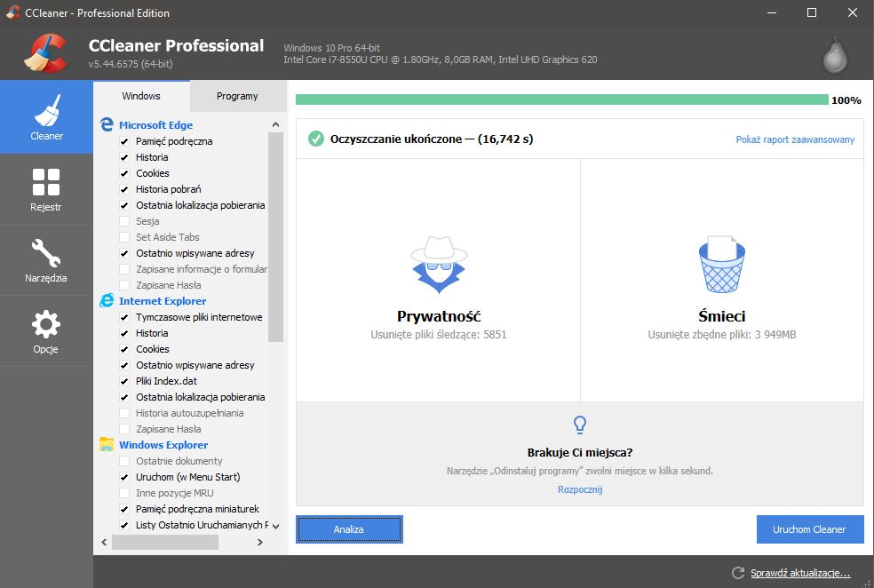
Task: Click 'Usunięte pliki śledzące: 5851' text
Action: (439, 334)
